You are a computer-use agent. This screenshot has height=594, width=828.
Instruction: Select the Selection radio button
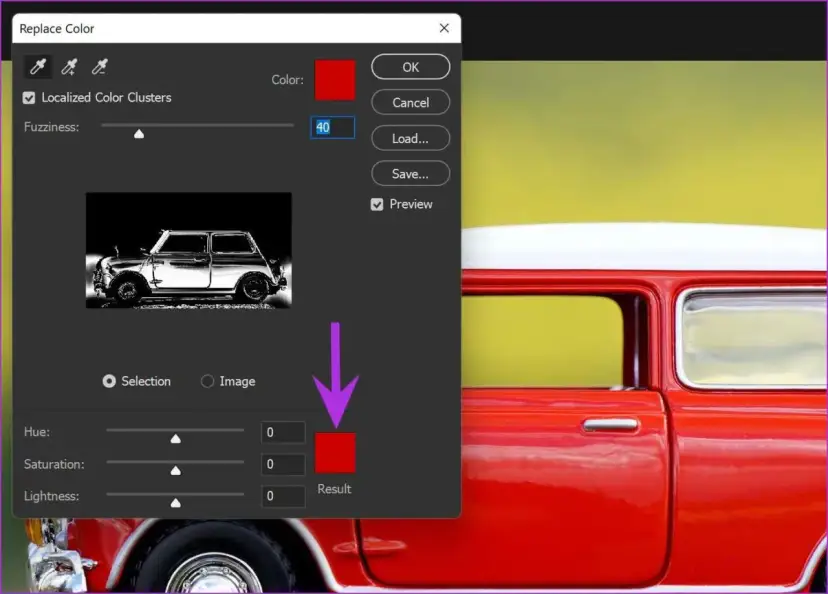click(110, 381)
